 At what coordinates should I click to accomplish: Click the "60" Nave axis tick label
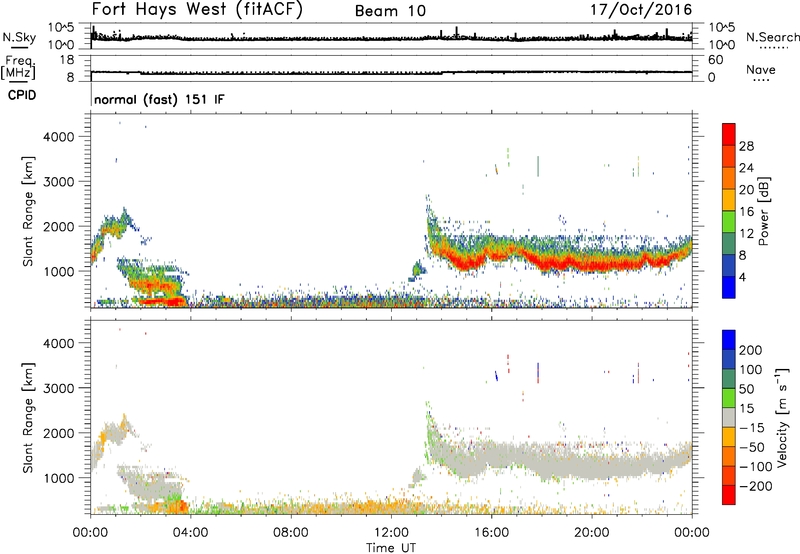(715, 60)
